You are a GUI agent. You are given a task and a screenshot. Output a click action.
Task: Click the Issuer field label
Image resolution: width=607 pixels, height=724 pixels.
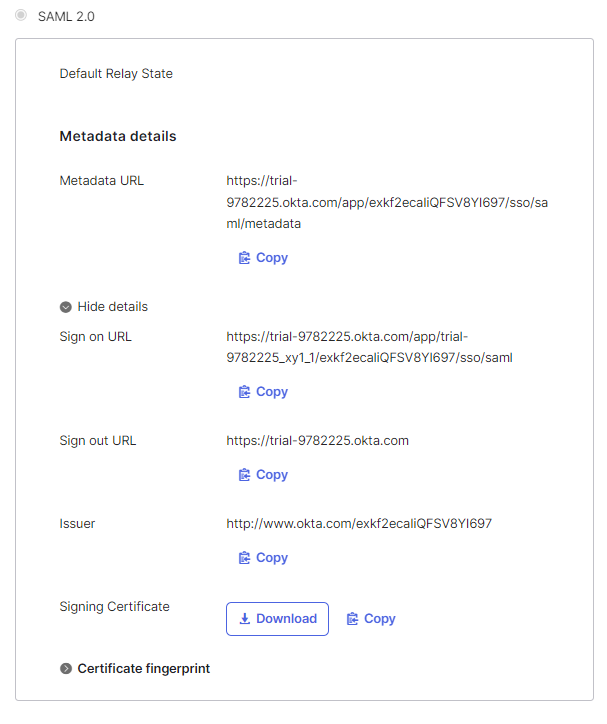77,524
